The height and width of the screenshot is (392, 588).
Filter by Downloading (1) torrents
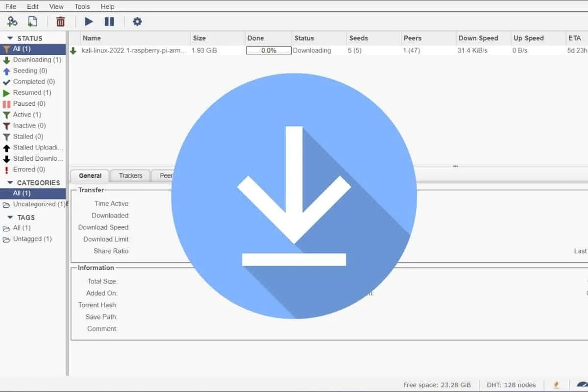[x=33, y=60]
